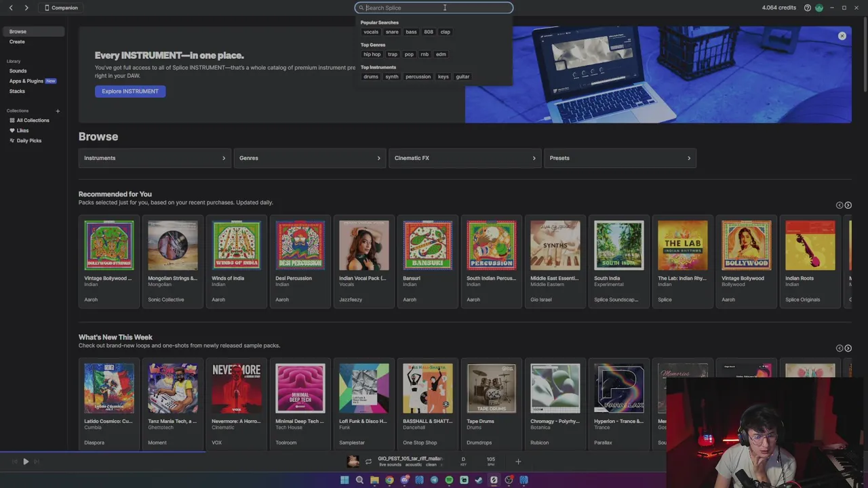Open the Tape Drums pack cover
868x488 pixels.
pyautogui.click(x=492, y=388)
